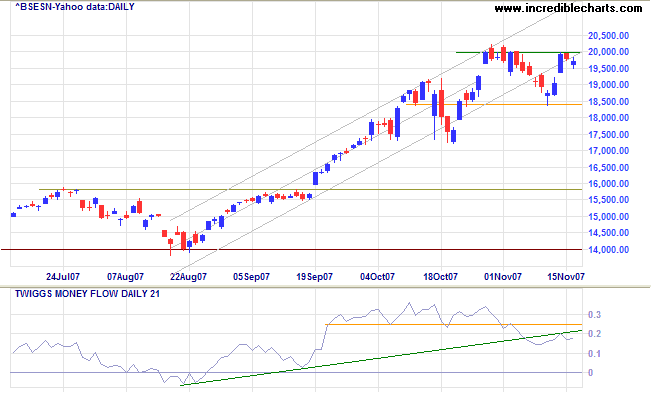Select the 0.3 money flow axis value
The image size is (651, 395).
tap(594, 315)
